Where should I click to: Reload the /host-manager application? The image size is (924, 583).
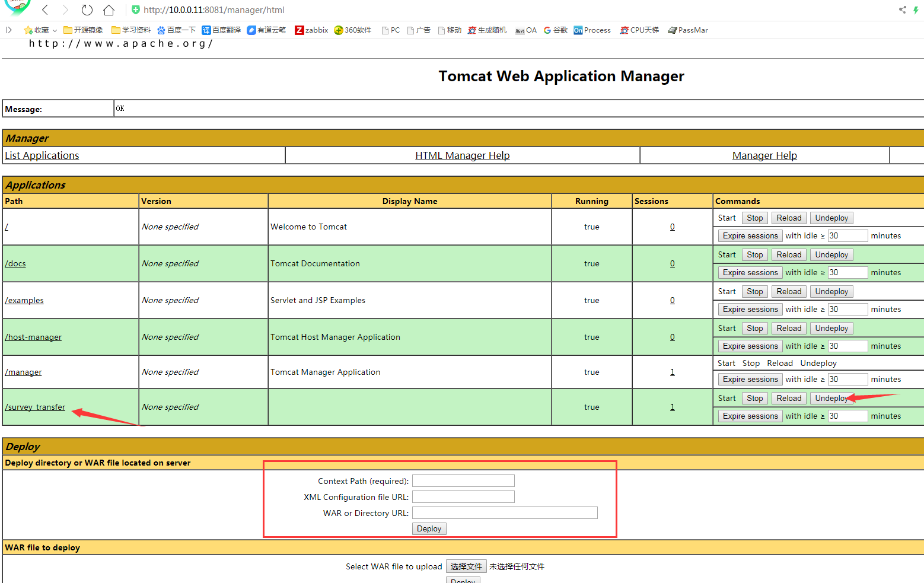tap(789, 328)
